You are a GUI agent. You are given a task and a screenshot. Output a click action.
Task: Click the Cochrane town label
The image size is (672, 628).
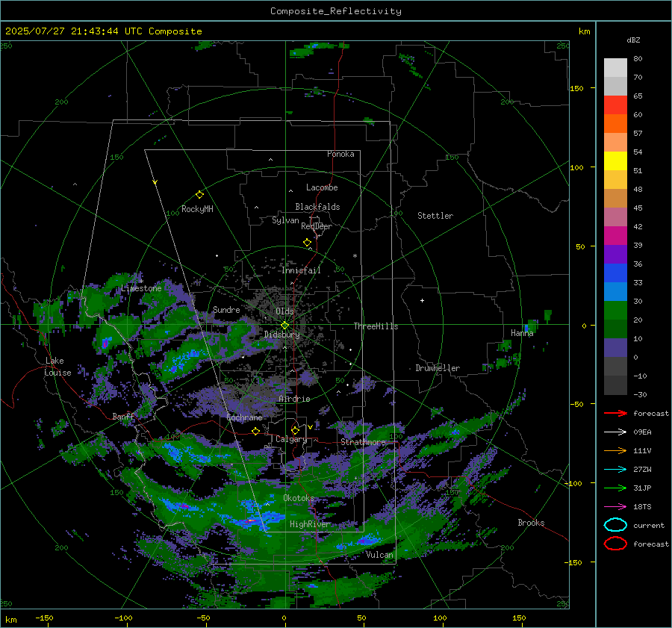[x=244, y=417]
